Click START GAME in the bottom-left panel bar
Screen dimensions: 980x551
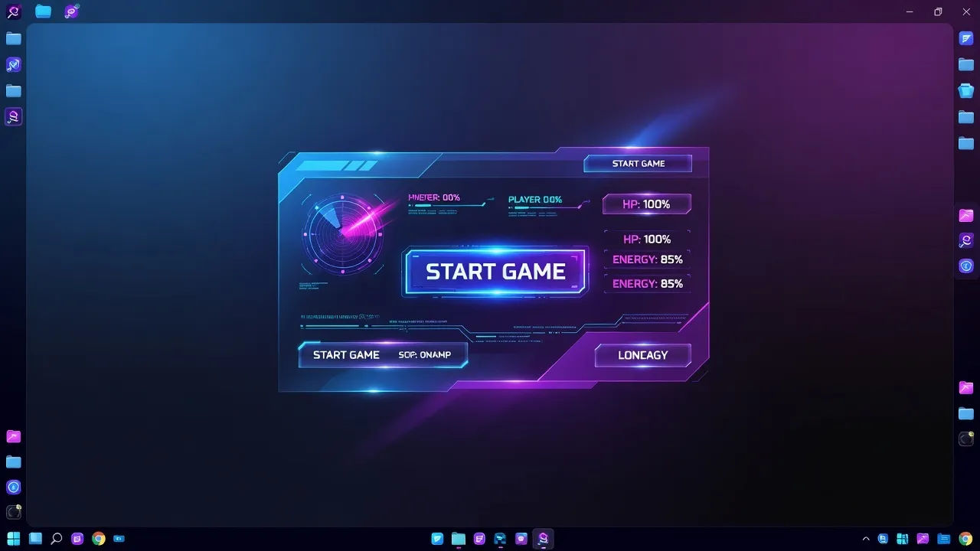[x=346, y=355]
